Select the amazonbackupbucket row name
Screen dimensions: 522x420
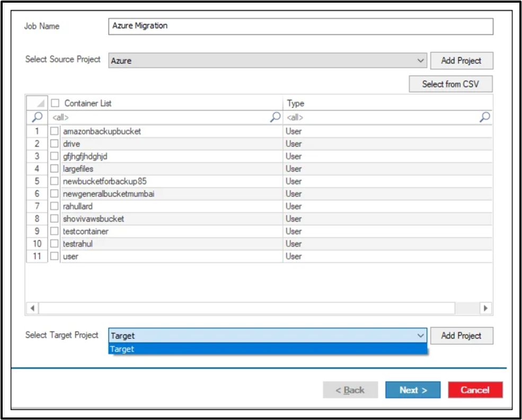(102, 131)
